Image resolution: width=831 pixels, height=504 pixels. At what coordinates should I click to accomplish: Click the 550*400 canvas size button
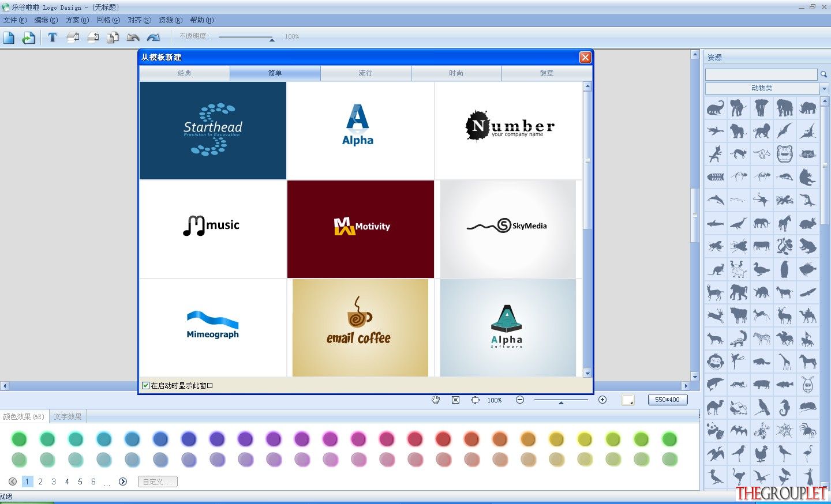[x=668, y=400]
